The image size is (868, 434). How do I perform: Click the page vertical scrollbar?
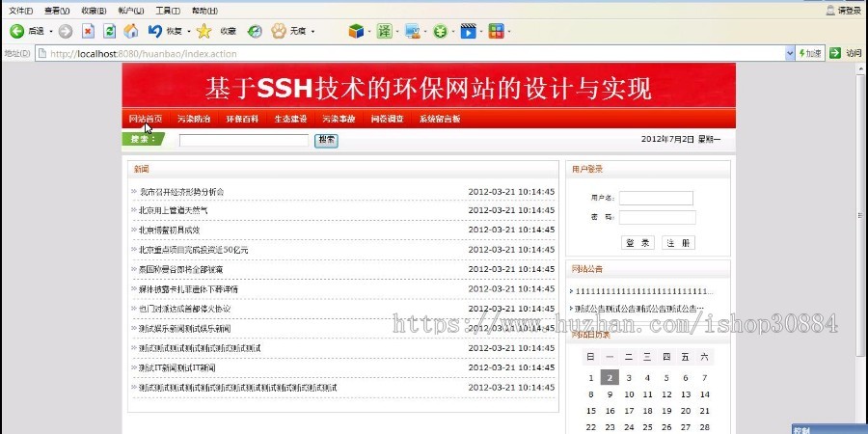tap(860, 216)
